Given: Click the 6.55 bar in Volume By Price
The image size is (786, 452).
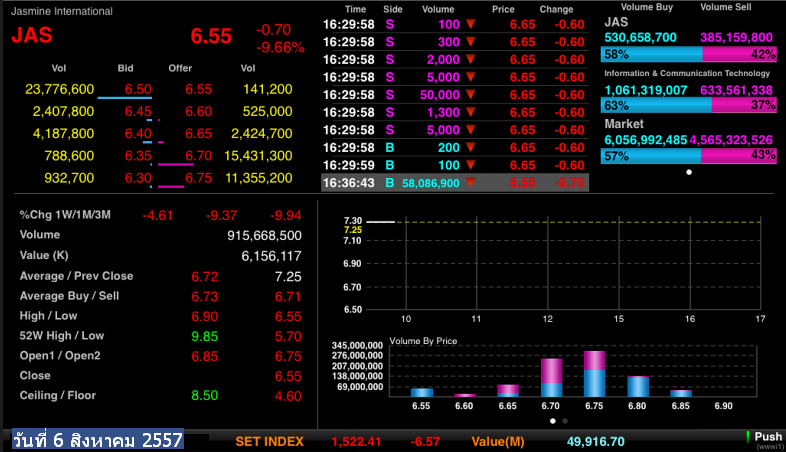Looking at the screenshot, I should 422,392.
